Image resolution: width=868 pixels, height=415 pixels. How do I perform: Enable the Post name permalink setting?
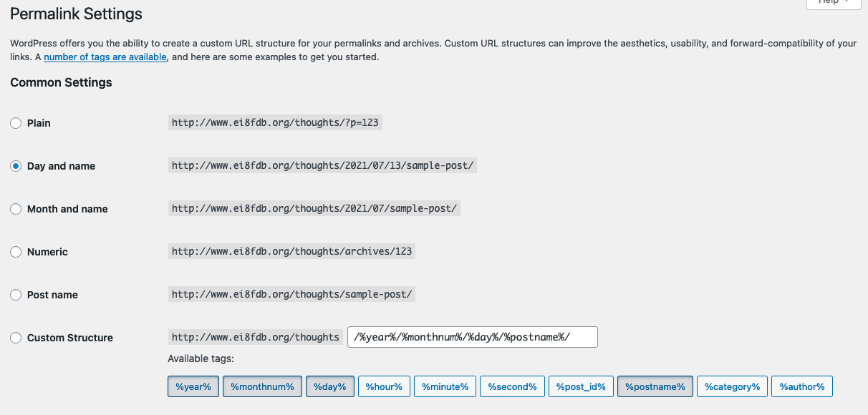pos(16,295)
